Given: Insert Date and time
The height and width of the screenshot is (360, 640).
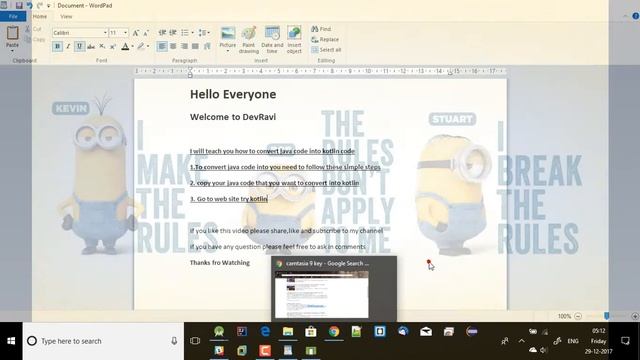Looking at the screenshot, I should [272, 40].
